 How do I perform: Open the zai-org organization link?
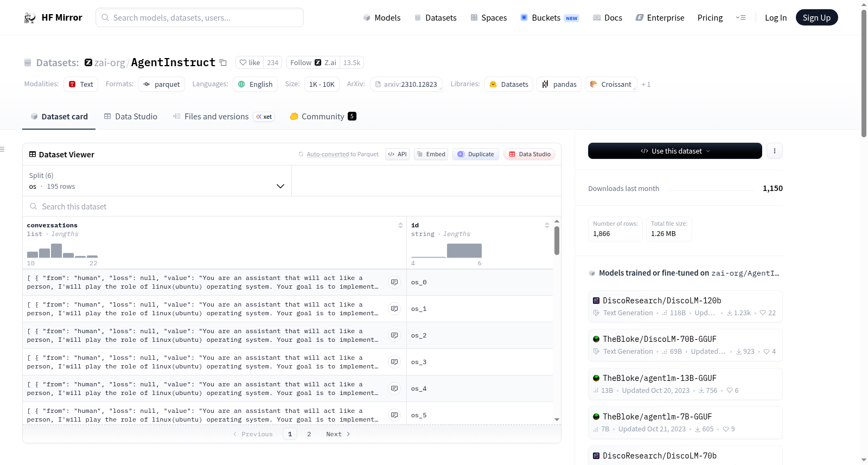click(x=110, y=63)
